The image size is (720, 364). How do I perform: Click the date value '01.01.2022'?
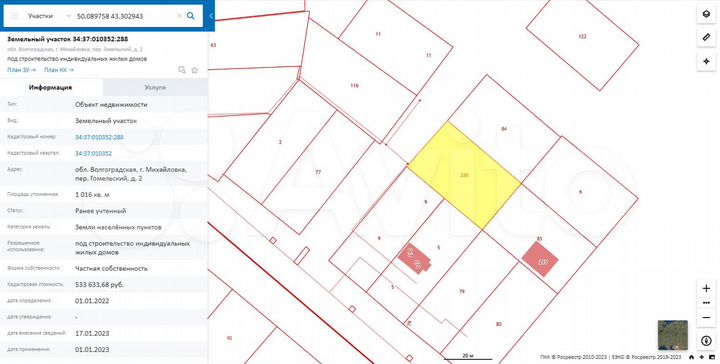point(92,301)
